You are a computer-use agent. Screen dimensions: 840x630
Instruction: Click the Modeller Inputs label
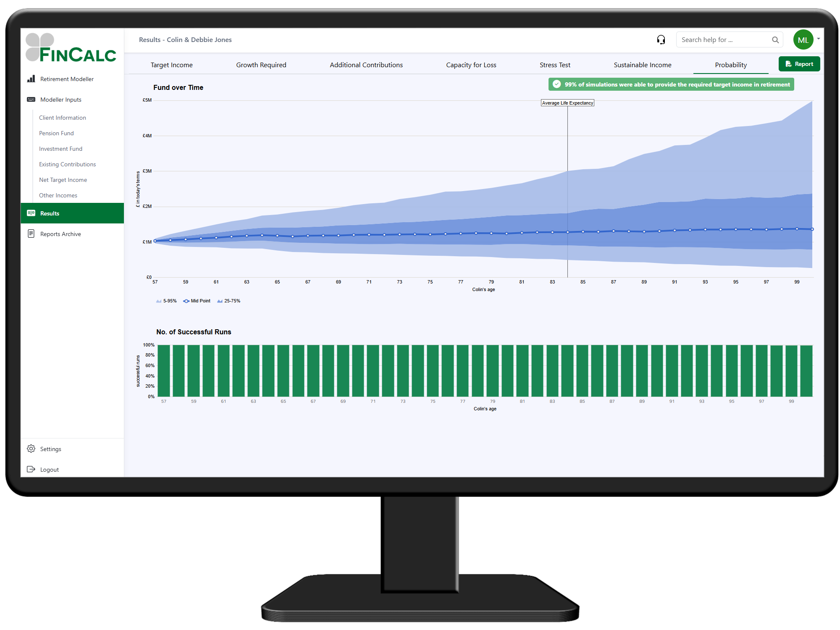[x=60, y=100]
